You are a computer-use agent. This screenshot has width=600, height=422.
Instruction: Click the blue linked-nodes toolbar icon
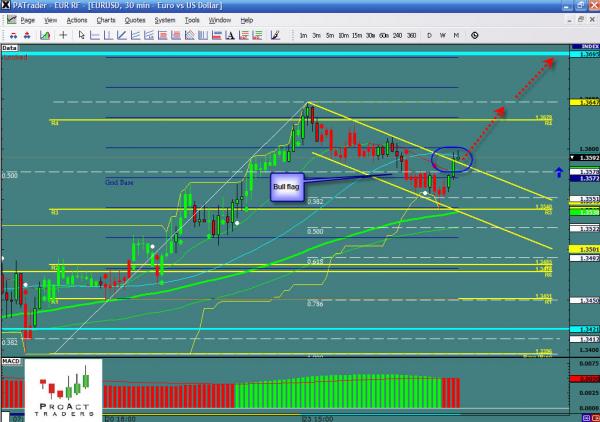coord(13,36)
